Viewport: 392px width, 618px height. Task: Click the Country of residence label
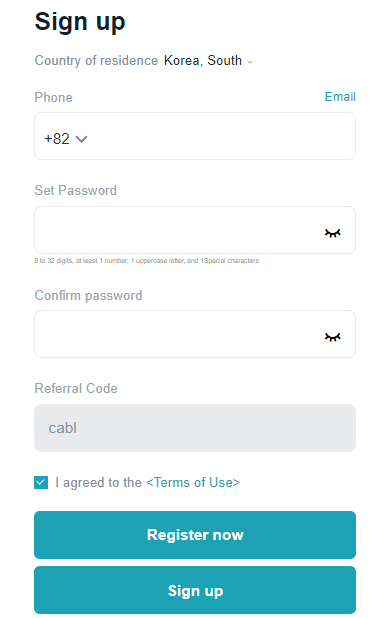coord(96,61)
